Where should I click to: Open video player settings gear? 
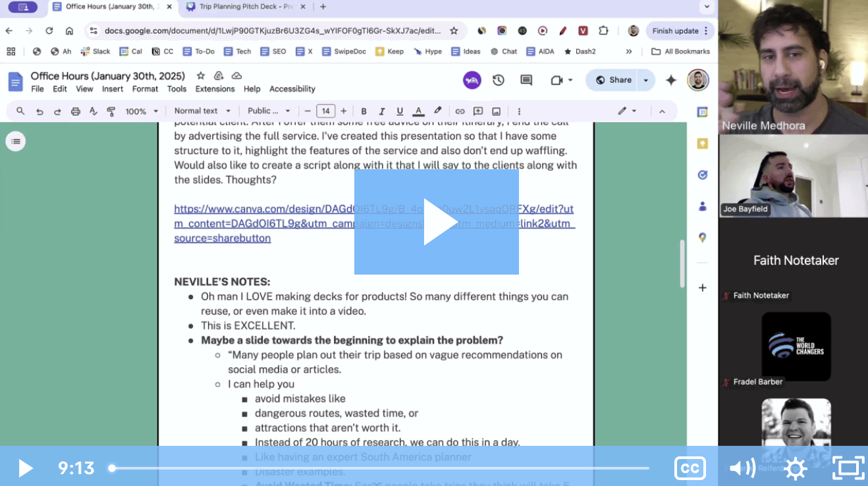point(796,468)
